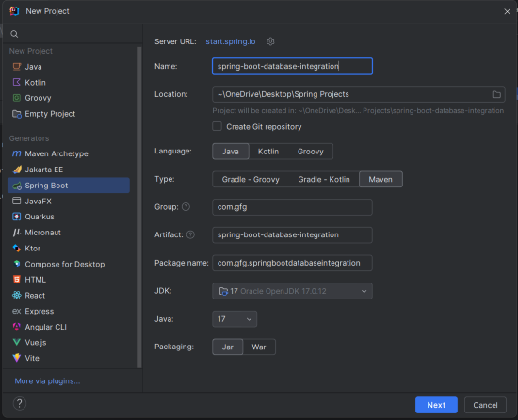Open the Java version dropdown
The height and width of the screenshot is (420, 518).
235,319
